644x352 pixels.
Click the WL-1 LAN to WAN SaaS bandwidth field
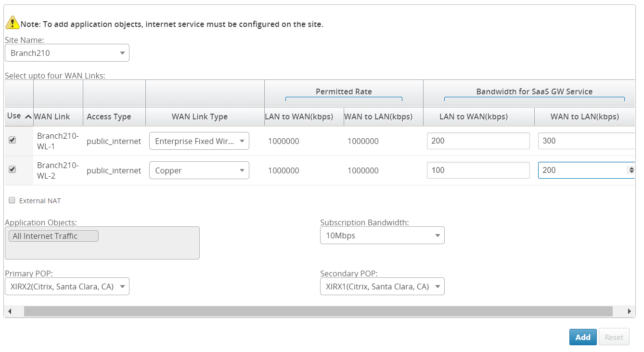[x=478, y=141]
